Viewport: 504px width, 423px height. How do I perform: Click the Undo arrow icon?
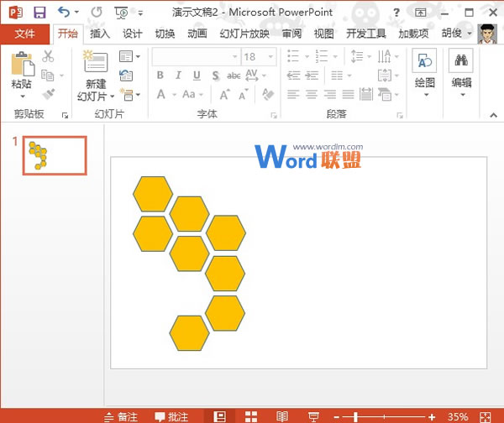coord(64,13)
